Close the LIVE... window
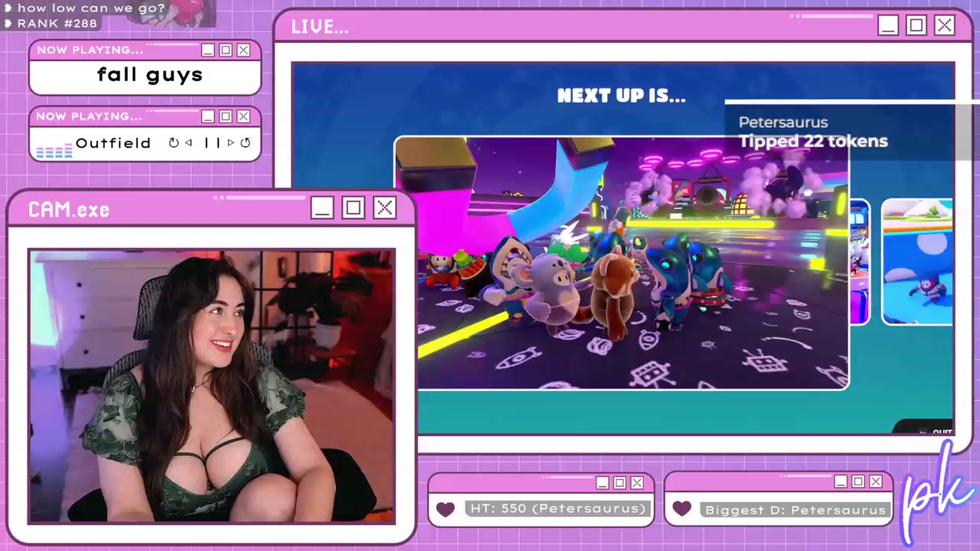 (944, 25)
